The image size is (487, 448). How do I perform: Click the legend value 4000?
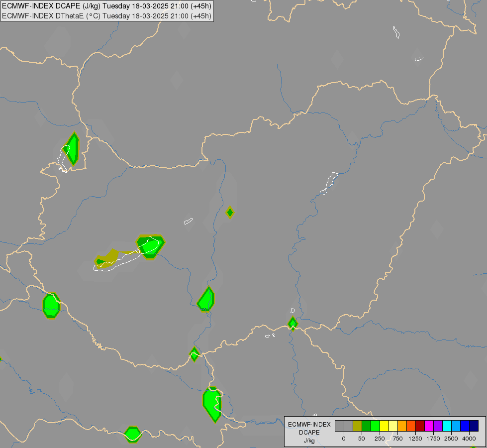click(x=469, y=439)
